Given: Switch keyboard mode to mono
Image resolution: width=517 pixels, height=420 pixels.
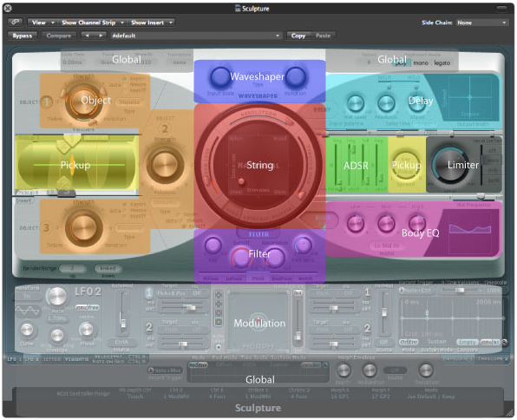Looking at the screenshot, I should coord(421,62).
